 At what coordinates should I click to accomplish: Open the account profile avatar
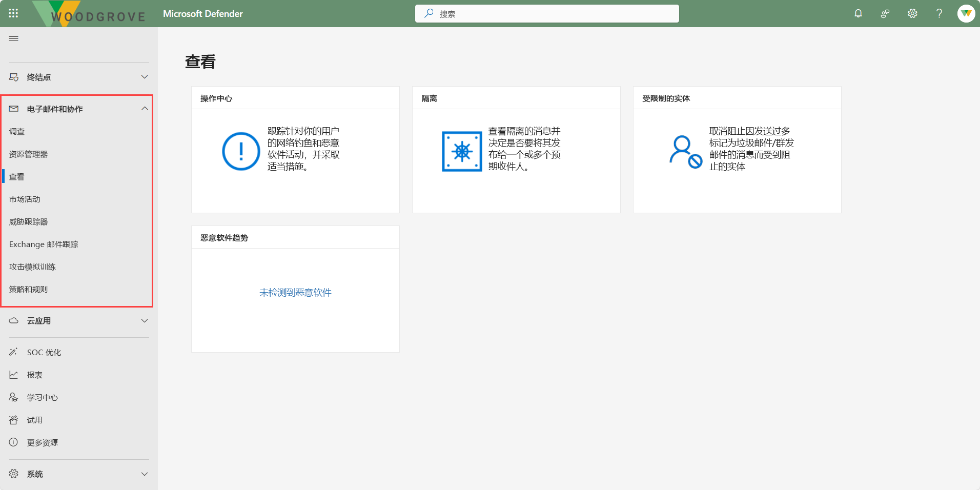pyautogui.click(x=966, y=13)
